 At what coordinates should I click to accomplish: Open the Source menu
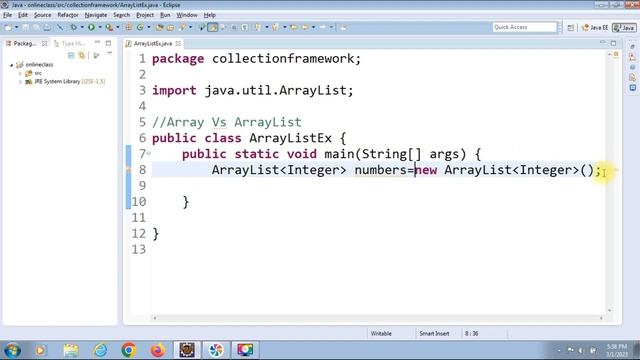click(42, 15)
